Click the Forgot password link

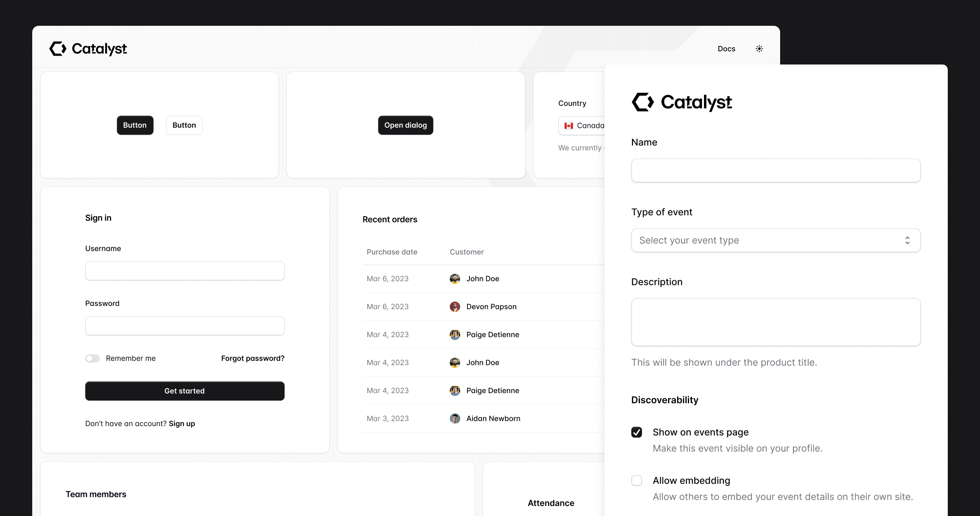tap(253, 358)
